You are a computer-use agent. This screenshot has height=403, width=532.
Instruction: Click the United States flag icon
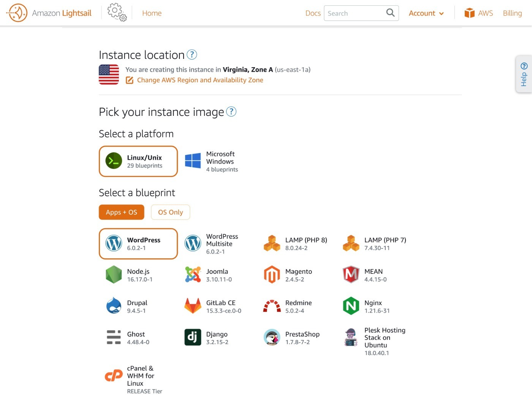pos(109,74)
